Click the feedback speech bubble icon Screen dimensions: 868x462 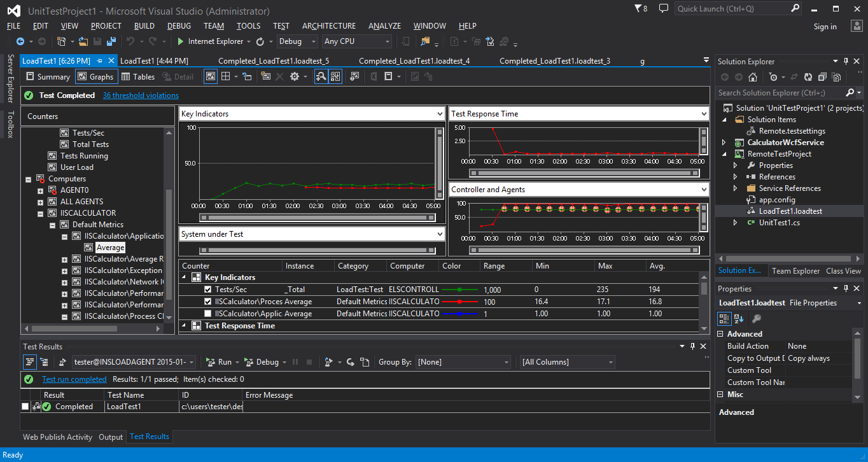[x=664, y=9]
